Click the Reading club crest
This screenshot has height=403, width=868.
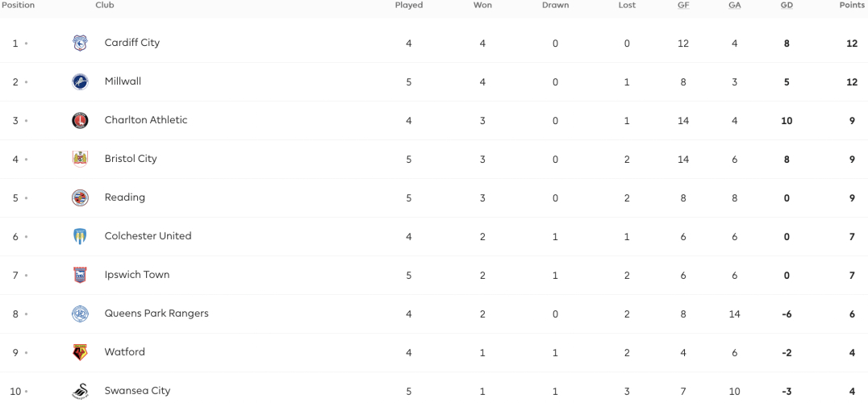[81, 198]
